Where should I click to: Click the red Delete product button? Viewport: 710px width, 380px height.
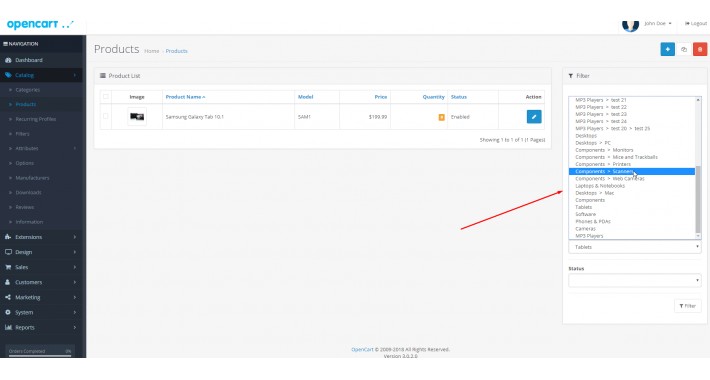[700, 49]
